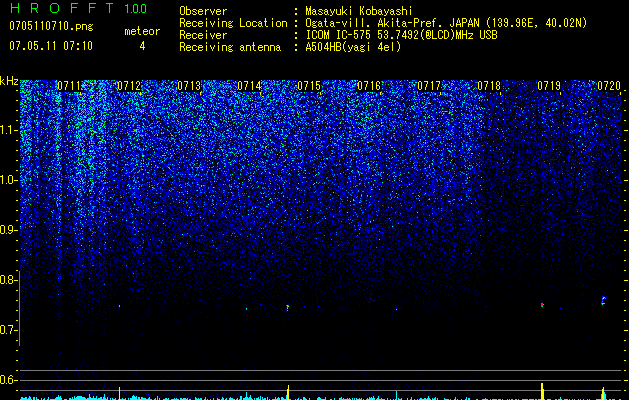The width and height of the screenshot is (629, 400).
Task: Click the 0712 time marker
Action: tap(129, 86)
